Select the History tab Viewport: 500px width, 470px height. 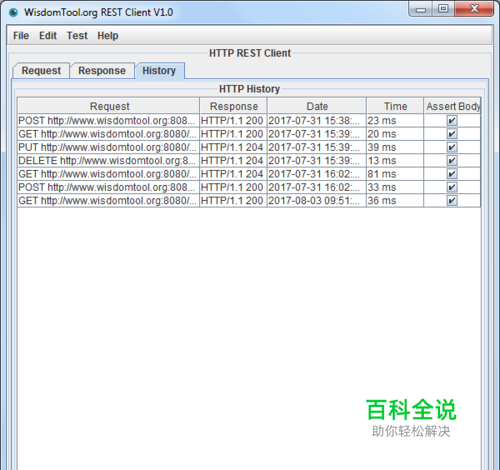click(x=159, y=71)
